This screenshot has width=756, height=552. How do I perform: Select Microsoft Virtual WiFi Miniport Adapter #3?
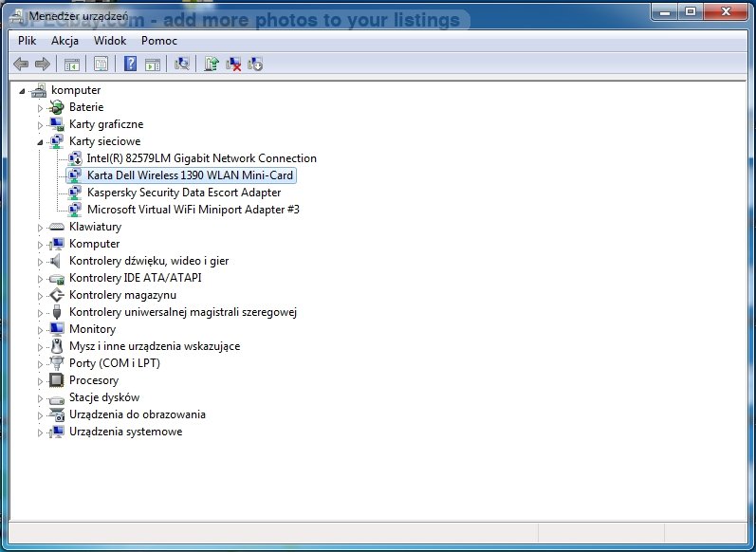pyautogui.click(x=194, y=210)
